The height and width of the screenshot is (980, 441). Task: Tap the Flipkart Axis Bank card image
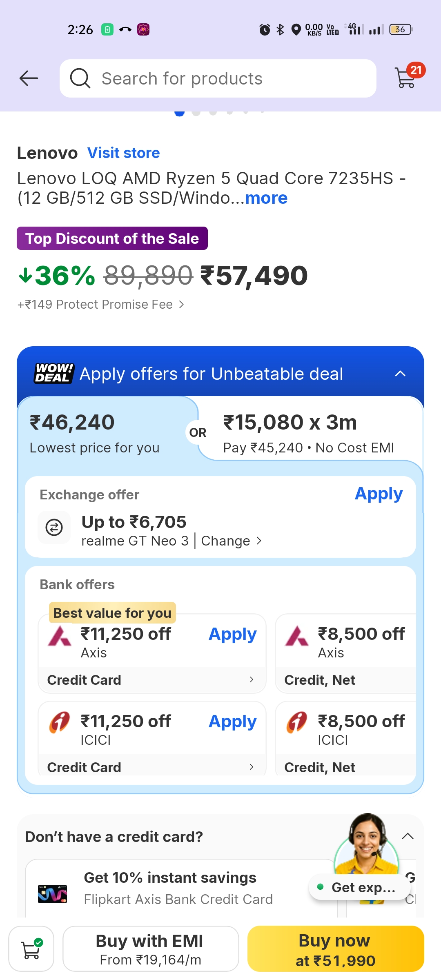point(53,894)
